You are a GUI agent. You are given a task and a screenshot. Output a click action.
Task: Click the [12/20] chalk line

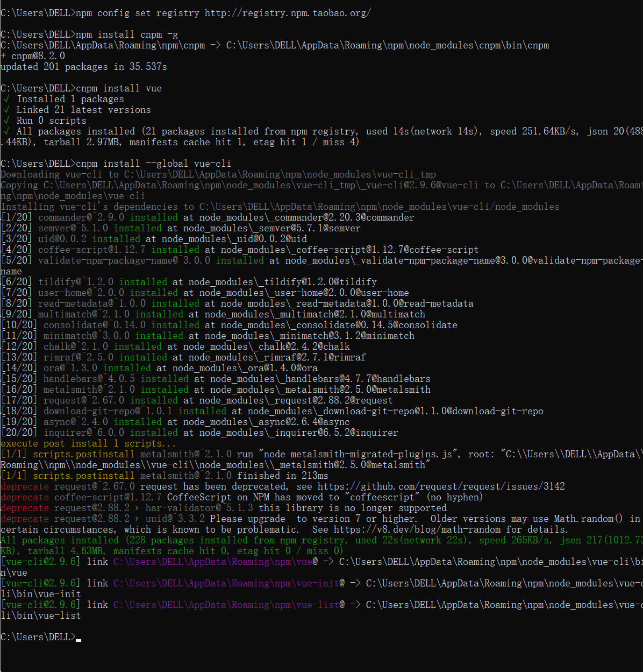point(175,346)
